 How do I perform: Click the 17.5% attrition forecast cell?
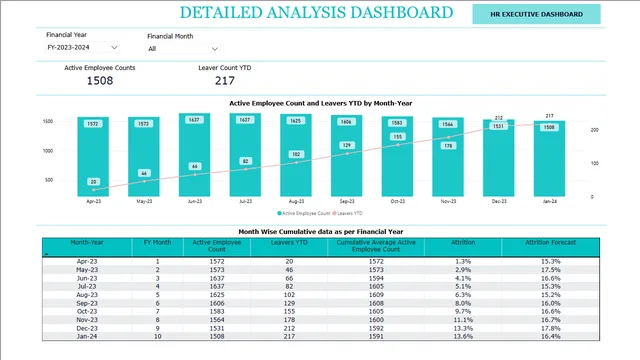pyautogui.click(x=550, y=270)
